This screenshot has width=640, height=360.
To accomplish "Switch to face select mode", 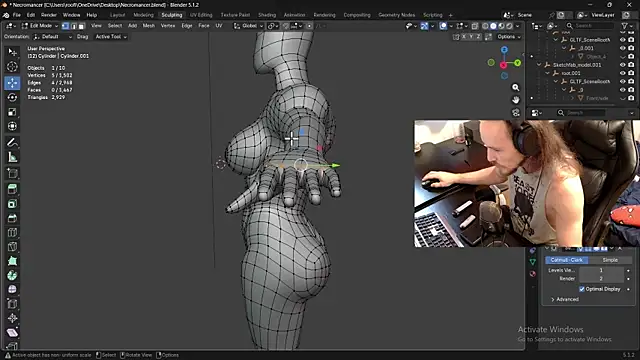I will [81, 26].
